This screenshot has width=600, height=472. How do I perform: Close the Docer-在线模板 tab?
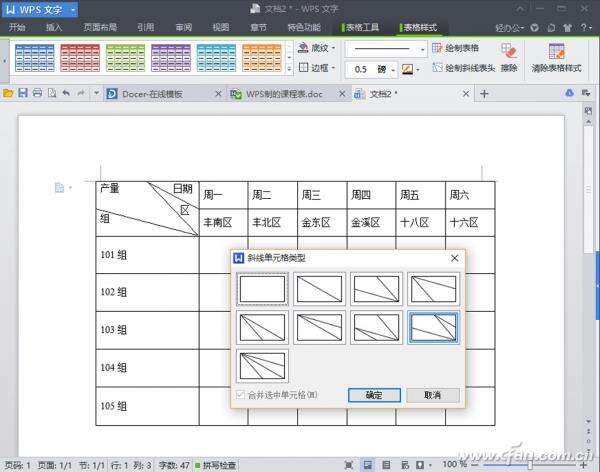point(218,94)
